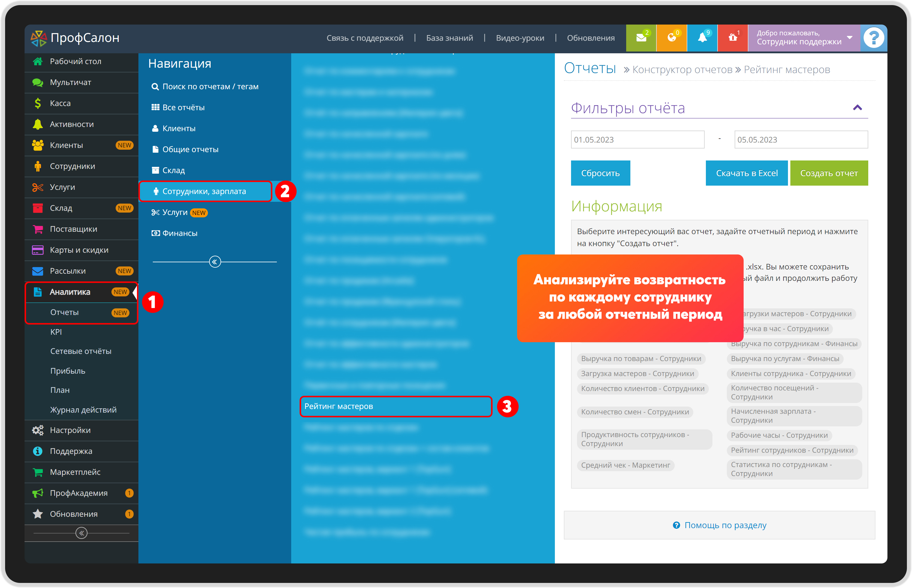The image size is (912, 588).
Task: Open Прибыль submenu item
Action: coord(81,371)
